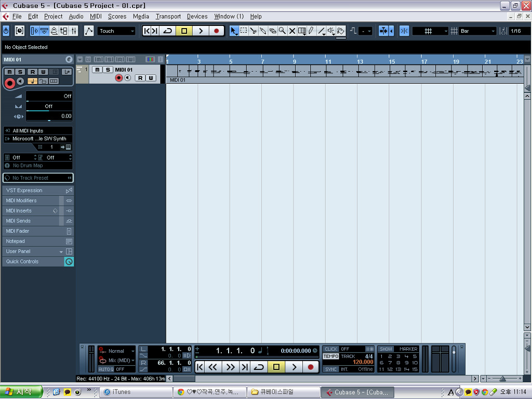Click the transport panel Rewind button
This screenshot has height=399, width=532.
point(213,367)
